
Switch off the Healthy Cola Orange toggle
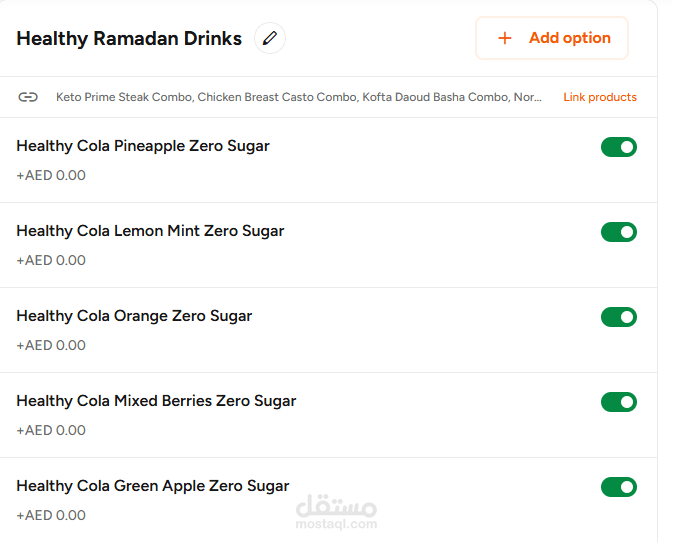tap(618, 317)
